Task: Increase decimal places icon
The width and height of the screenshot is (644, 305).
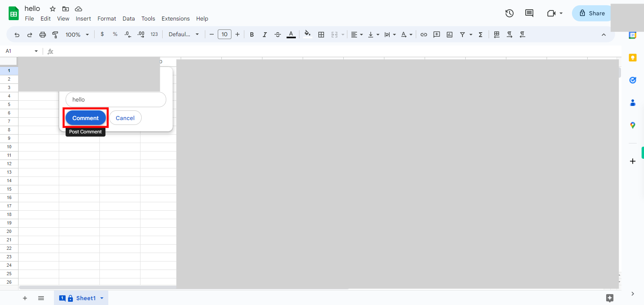Action: click(141, 34)
